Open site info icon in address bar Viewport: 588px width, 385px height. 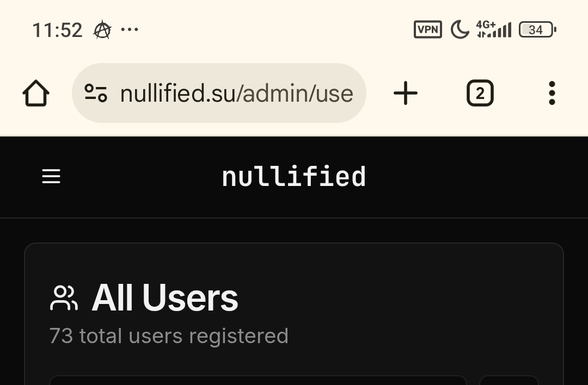[96, 94]
